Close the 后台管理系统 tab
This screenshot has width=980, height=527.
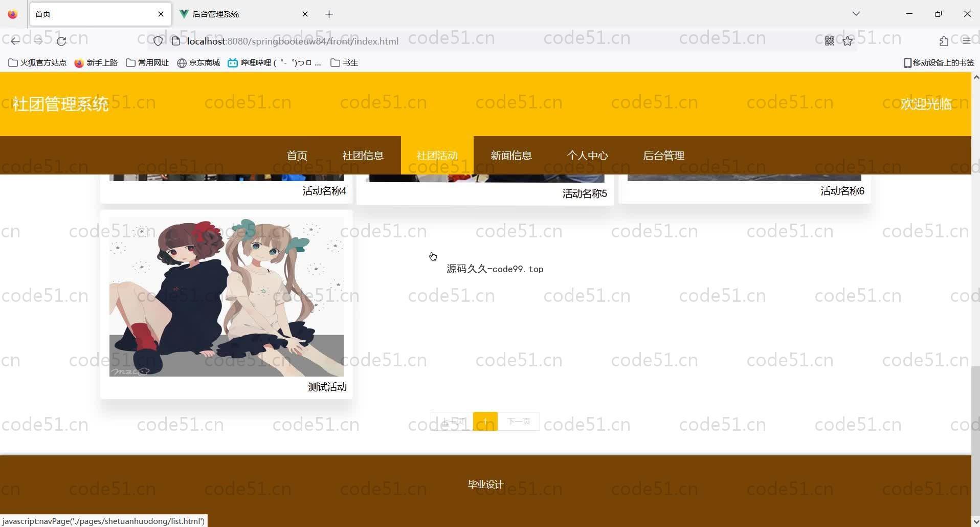click(305, 14)
